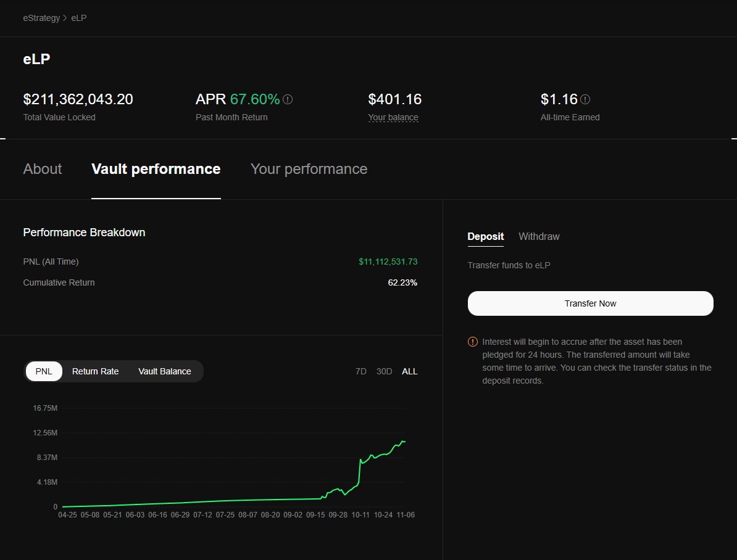Set chart range to 7D
The height and width of the screenshot is (560, 737).
360,371
